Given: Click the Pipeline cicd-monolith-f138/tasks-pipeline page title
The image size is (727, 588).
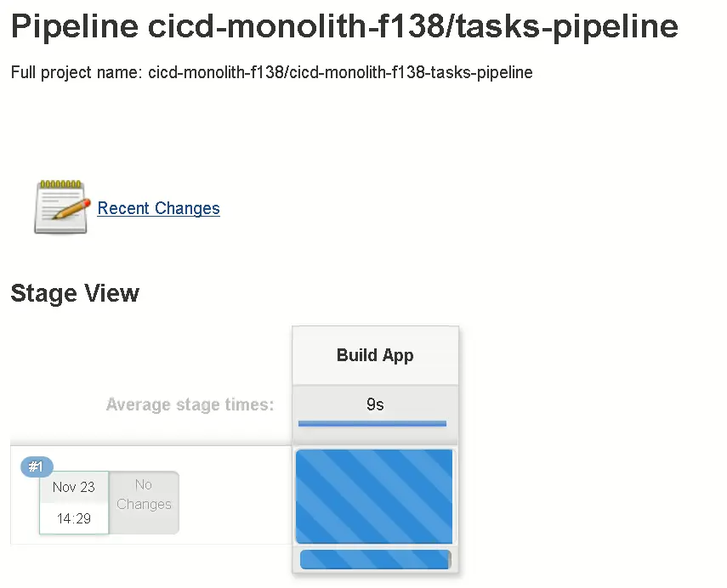Looking at the screenshot, I should tap(344, 27).
